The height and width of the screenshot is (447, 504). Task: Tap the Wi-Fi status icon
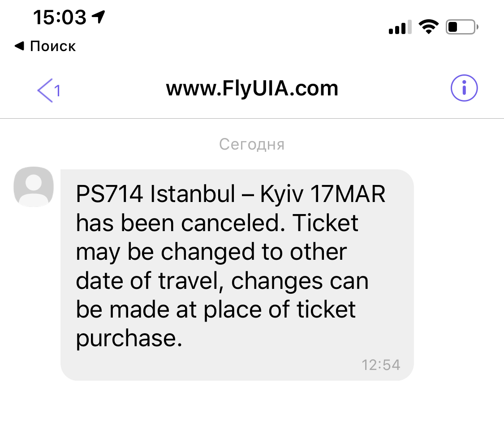pyautogui.click(x=428, y=28)
